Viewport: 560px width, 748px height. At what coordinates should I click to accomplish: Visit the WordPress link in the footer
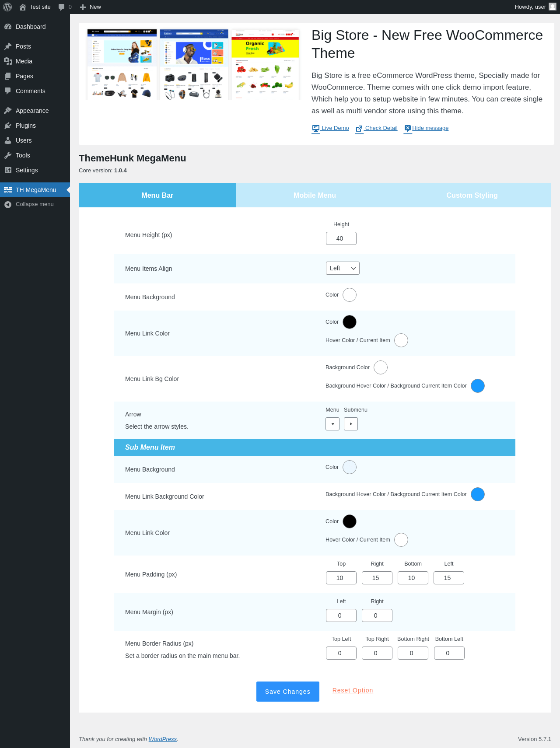coord(163,739)
